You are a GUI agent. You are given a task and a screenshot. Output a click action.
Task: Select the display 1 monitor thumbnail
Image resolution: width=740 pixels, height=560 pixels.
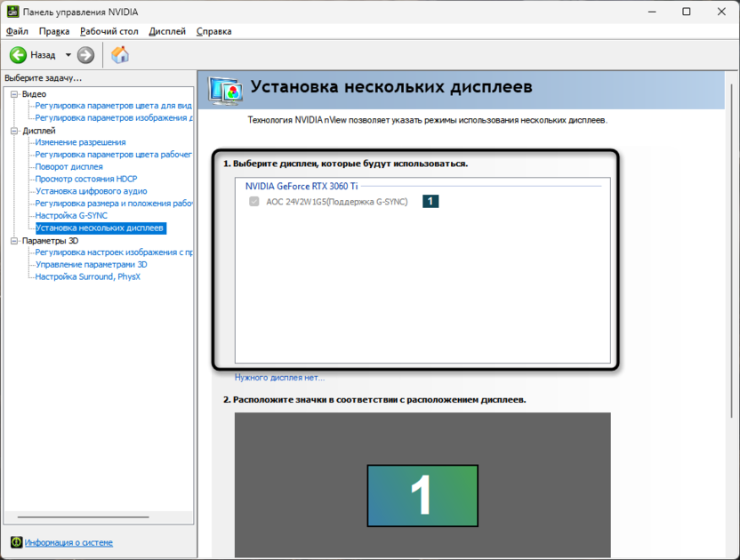(422, 494)
